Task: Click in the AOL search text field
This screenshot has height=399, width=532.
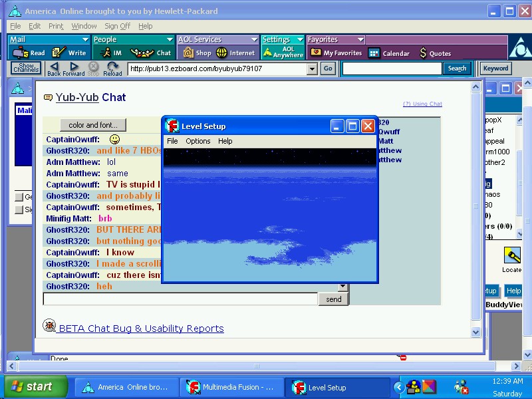Action: [392, 68]
